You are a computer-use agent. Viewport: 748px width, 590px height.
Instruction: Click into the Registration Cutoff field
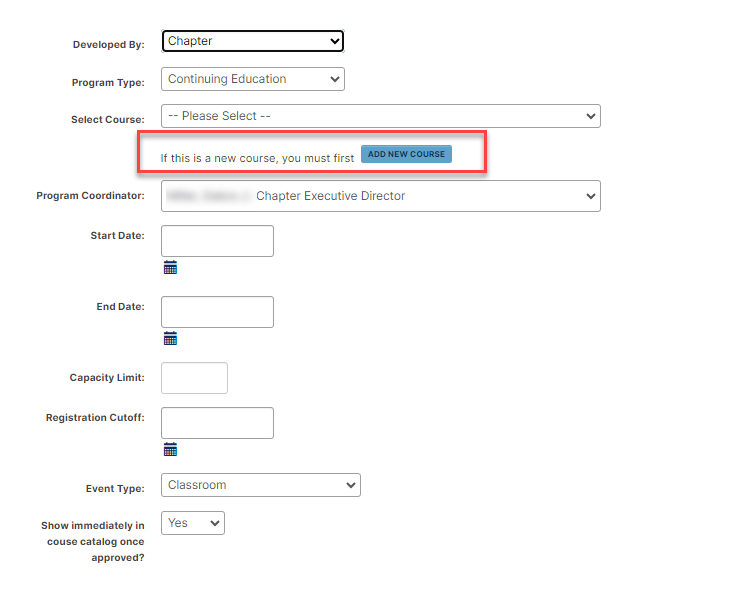pyautogui.click(x=217, y=423)
